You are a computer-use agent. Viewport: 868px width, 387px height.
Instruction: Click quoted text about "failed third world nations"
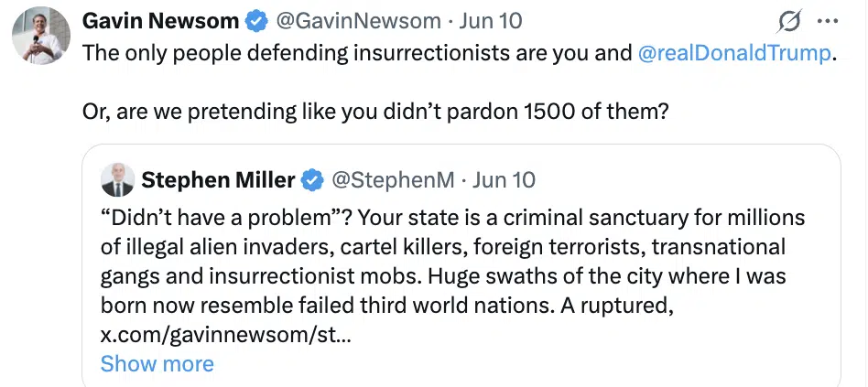(x=387, y=306)
